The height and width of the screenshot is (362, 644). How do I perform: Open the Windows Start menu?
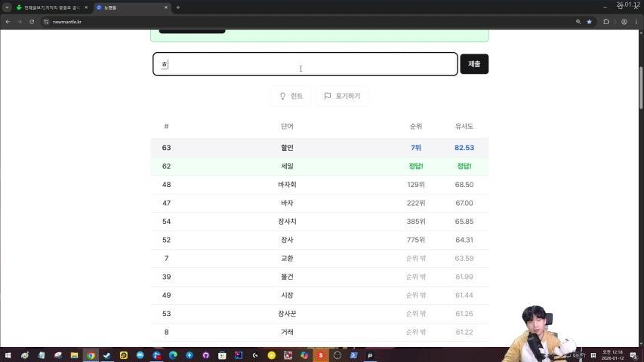(8, 355)
